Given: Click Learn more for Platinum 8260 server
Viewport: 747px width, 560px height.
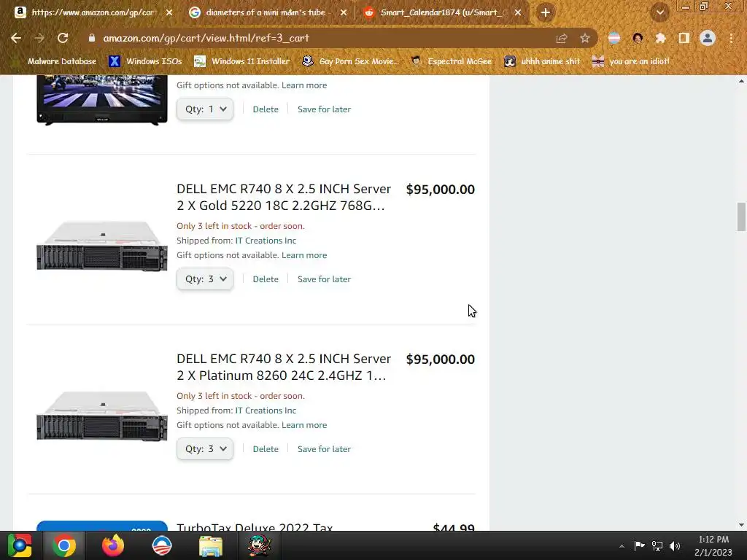Looking at the screenshot, I should click(x=304, y=425).
